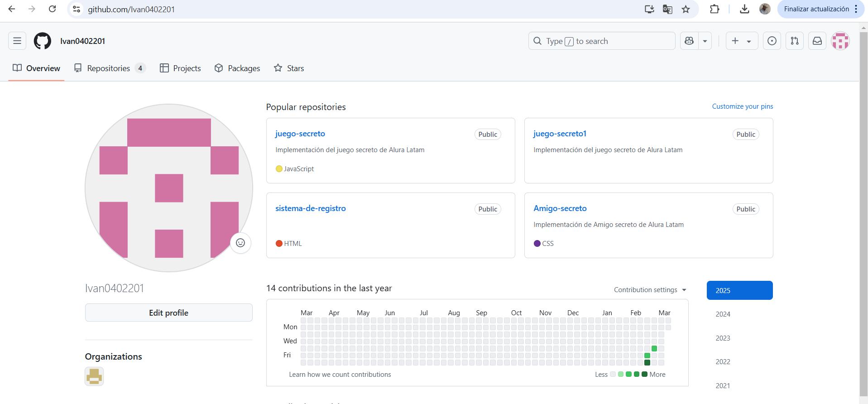Set status via the smiley emoji icon
The image size is (868, 404).
pyautogui.click(x=240, y=243)
